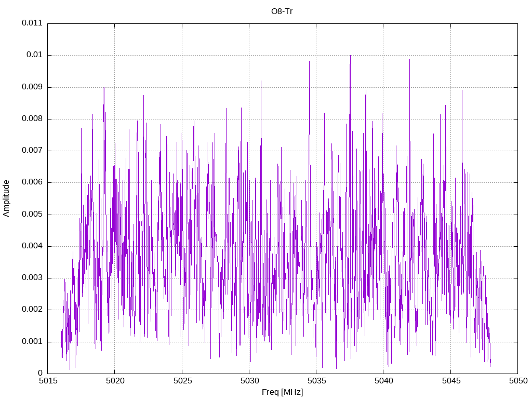
Task: Select the Amplitude y-axis label
Action: 6,198
